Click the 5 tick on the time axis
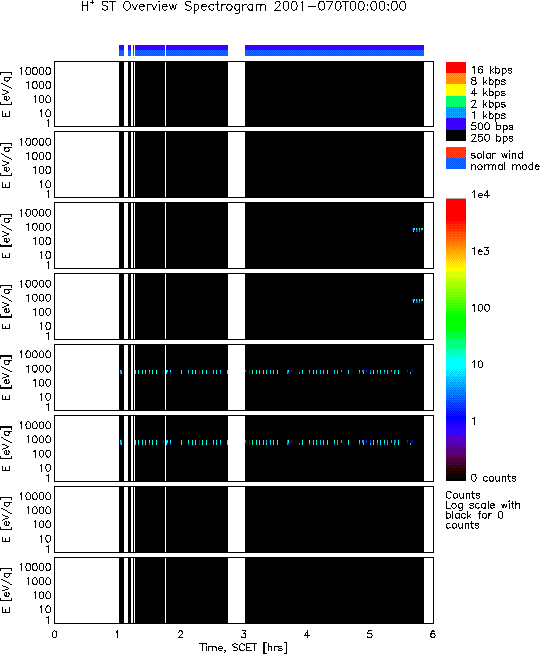Image resolution: width=540 pixels, height=654 pixels. click(370, 634)
